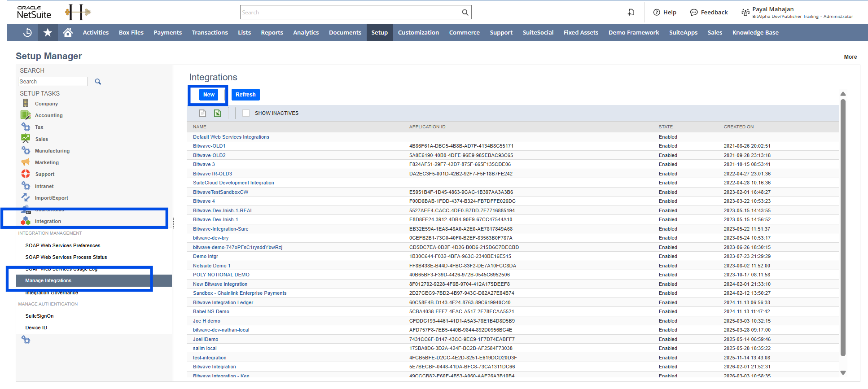
Task: Open the POLY NOTIONAL DEMO integration
Action: click(221, 275)
